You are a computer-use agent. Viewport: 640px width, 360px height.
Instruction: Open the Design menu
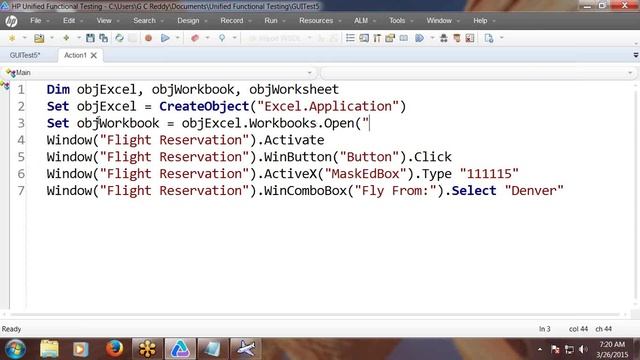click(188, 20)
